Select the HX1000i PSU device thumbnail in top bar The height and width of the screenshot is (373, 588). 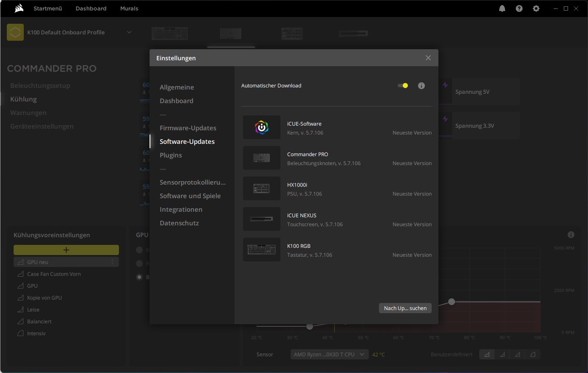(292, 33)
